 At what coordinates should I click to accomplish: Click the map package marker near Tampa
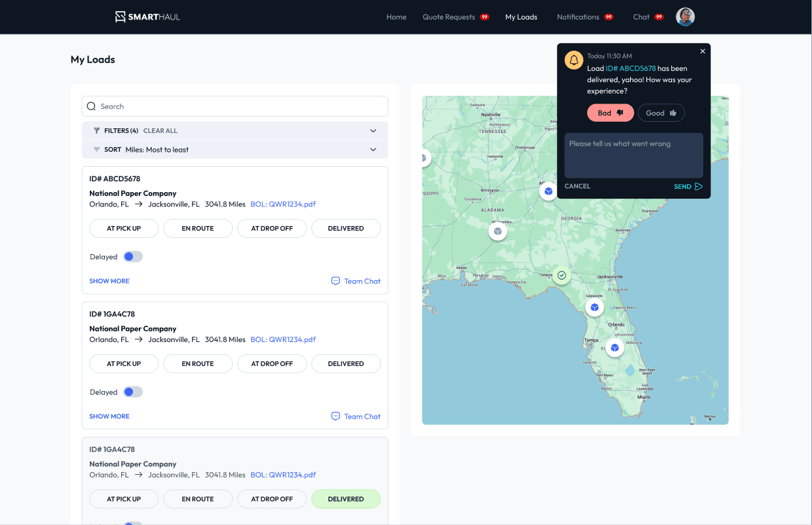[614, 348]
